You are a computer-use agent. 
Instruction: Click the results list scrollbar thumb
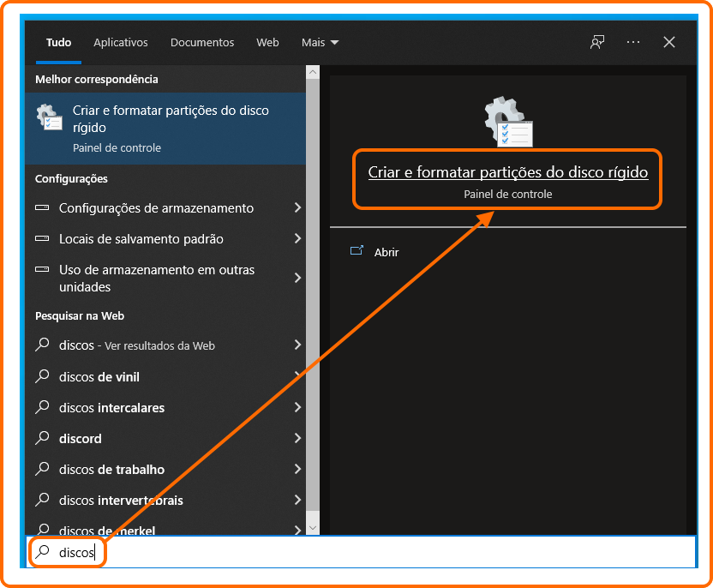[x=313, y=294]
